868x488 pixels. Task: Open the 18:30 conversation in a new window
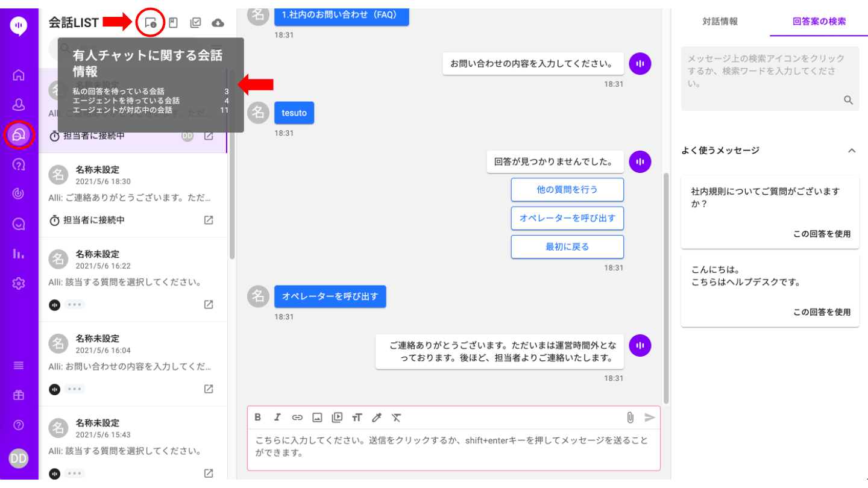pyautogui.click(x=209, y=221)
